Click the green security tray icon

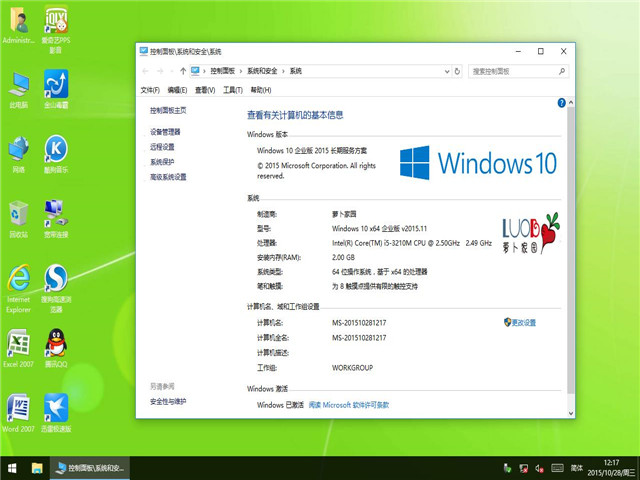(x=507, y=468)
